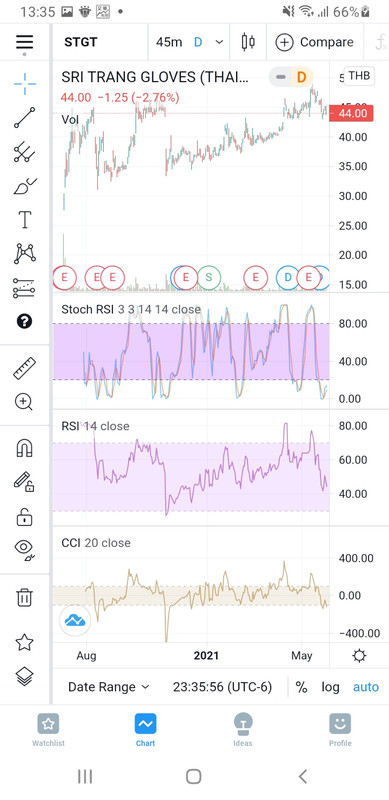Select the long position forecasting tool

[x=24, y=288]
